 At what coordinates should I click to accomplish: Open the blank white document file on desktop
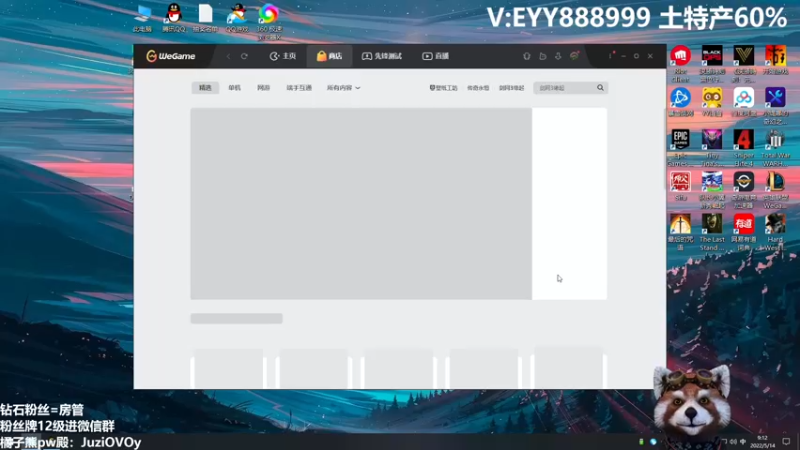coord(205,18)
